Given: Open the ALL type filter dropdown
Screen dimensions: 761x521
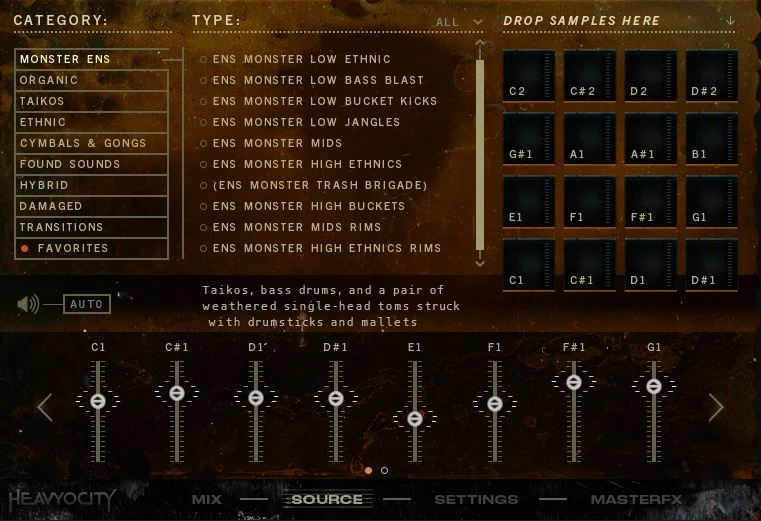Looking at the screenshot, I should pyautogui.click(x=459, y=22).
